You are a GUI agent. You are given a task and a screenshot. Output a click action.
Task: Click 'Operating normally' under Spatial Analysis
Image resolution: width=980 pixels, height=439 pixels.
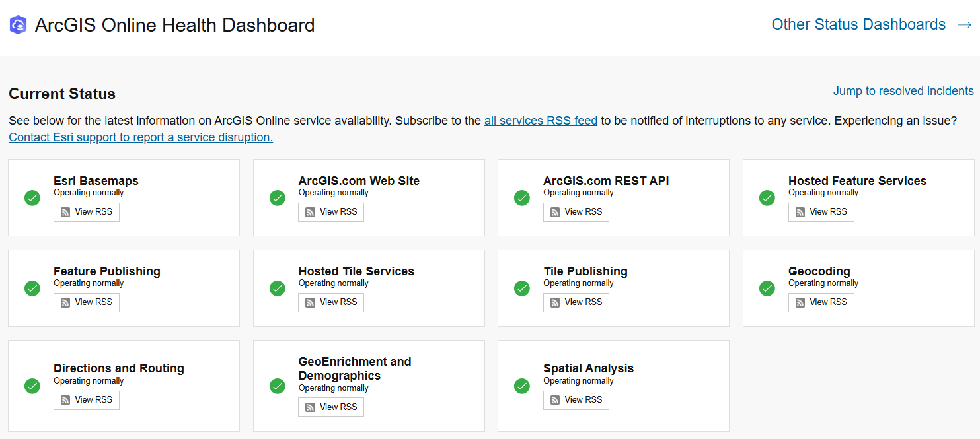[578, 381]
